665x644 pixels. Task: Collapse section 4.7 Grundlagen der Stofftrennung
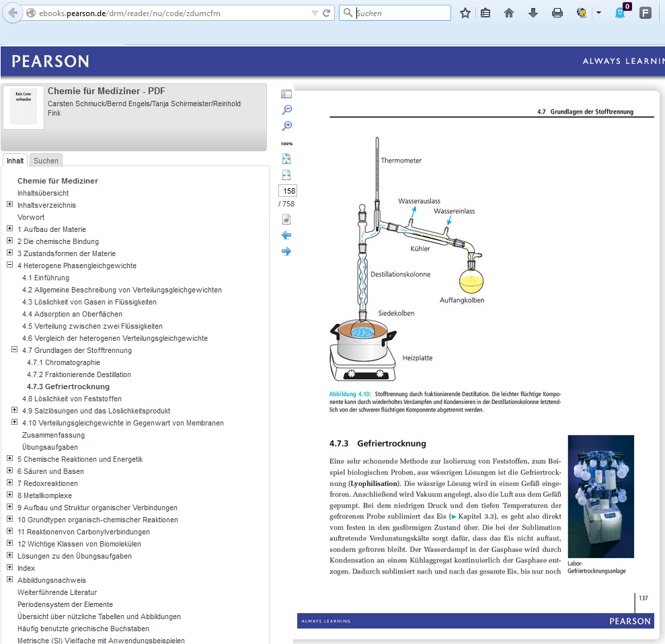[x=15, y=350]
